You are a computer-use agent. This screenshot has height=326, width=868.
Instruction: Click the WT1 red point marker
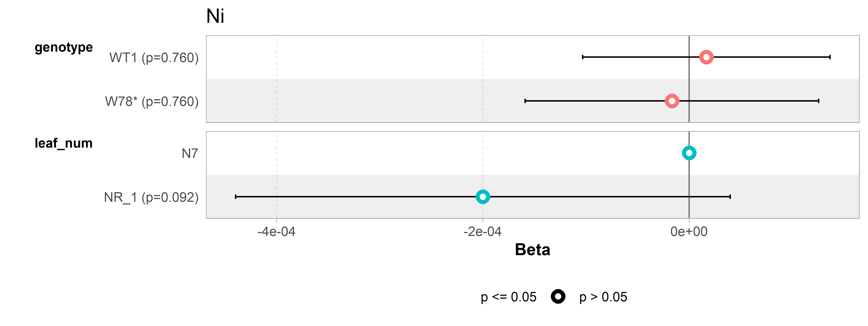pyautogui.click(x=706, y=57)
